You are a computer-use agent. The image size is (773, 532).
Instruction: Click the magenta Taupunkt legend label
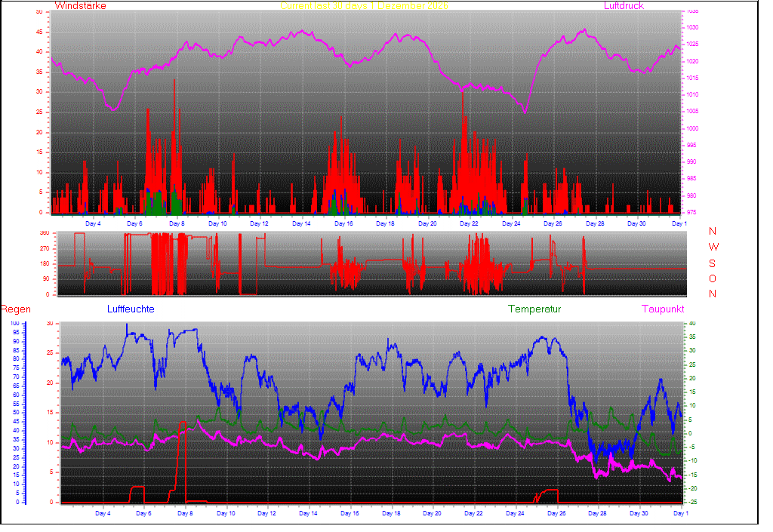click(x=663, y=309)
